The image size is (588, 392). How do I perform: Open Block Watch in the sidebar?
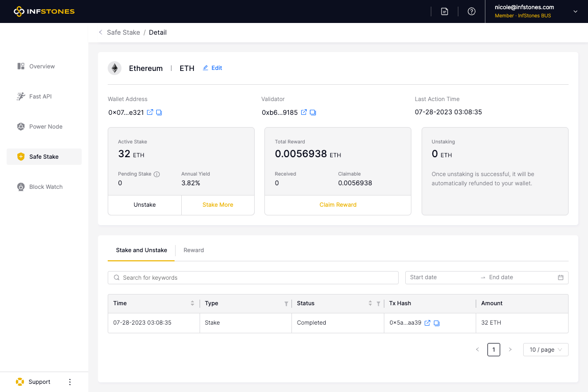(x=44, y=187)
